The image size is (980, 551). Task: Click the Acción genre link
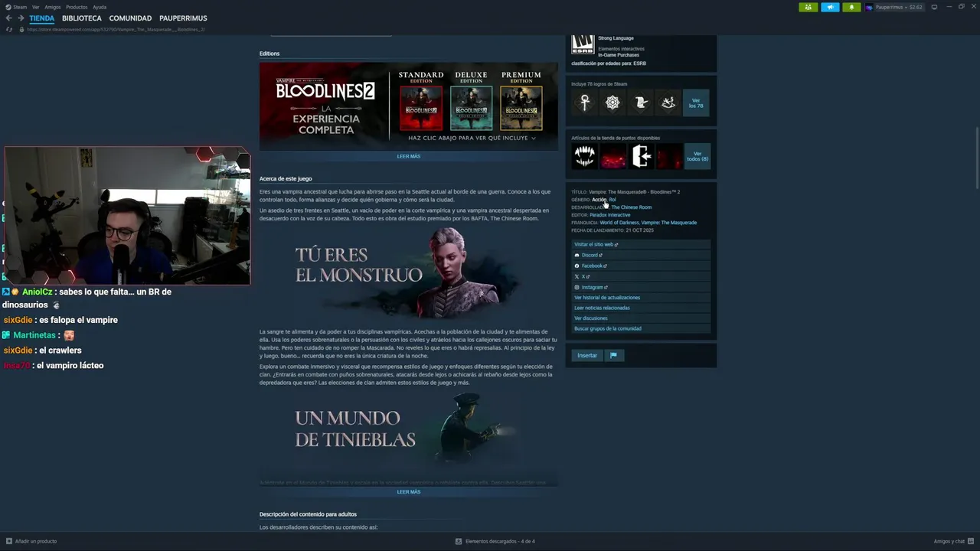pos(599,200)
